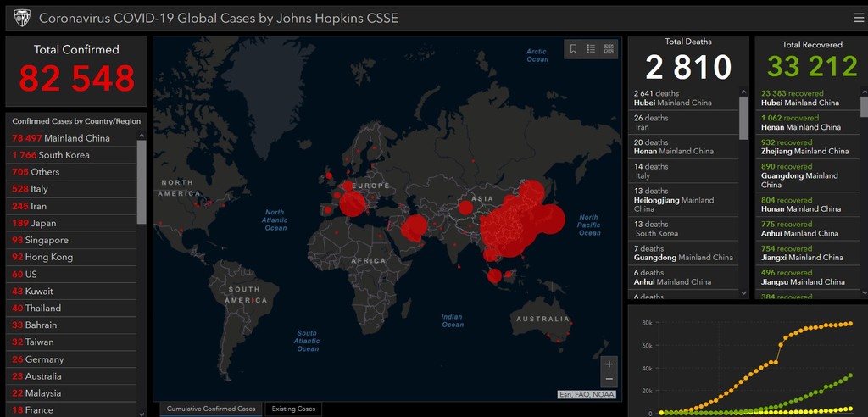Select Thailand in the country list
This screenshot has width=868, height=417.
pyautogui.click(x=71, y=308)
